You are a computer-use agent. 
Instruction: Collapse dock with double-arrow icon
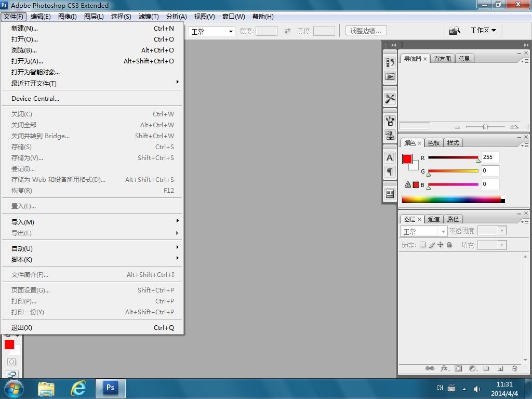[526, 45]
